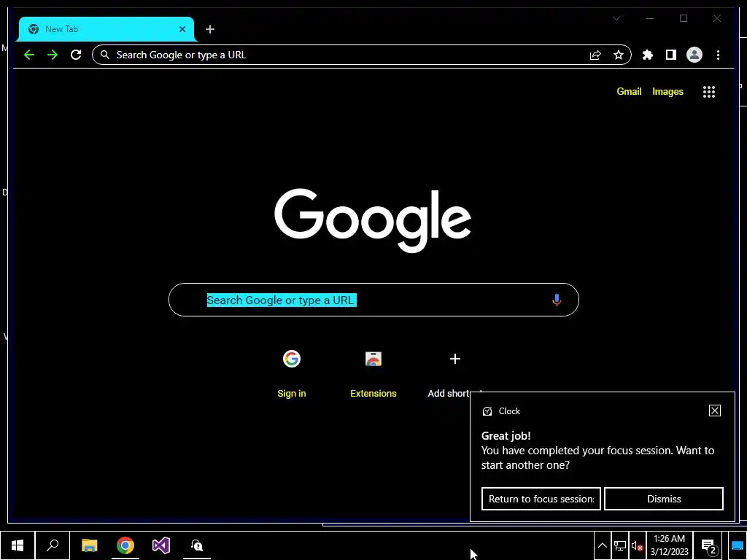The height and width of the screenshot is (560, 747).
Task: Click the search icon in address bar
Action: pos(105,55)
